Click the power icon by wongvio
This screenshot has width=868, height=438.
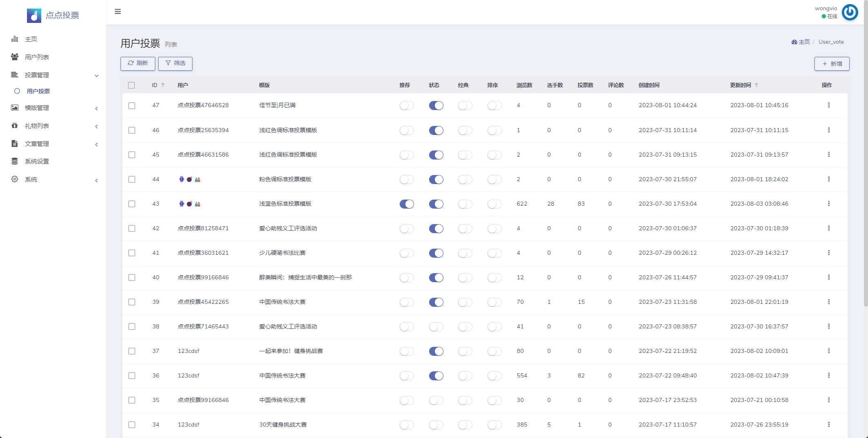(850, 12)
